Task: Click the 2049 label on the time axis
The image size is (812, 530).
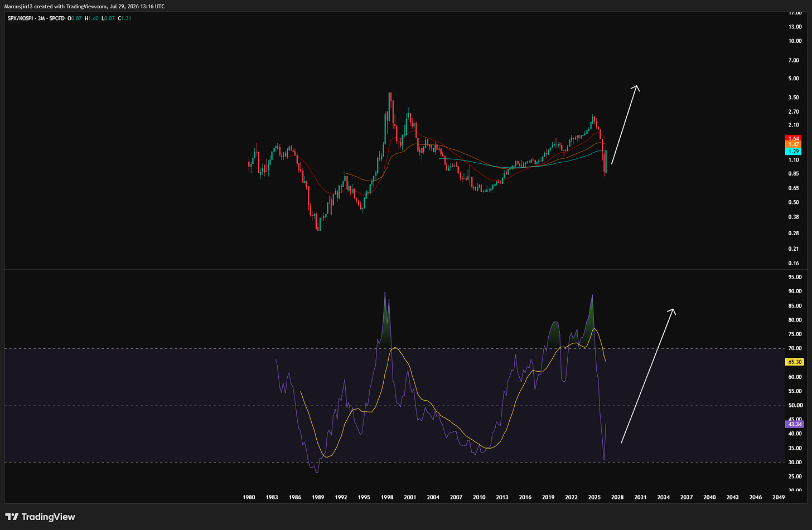Action: 778,497
